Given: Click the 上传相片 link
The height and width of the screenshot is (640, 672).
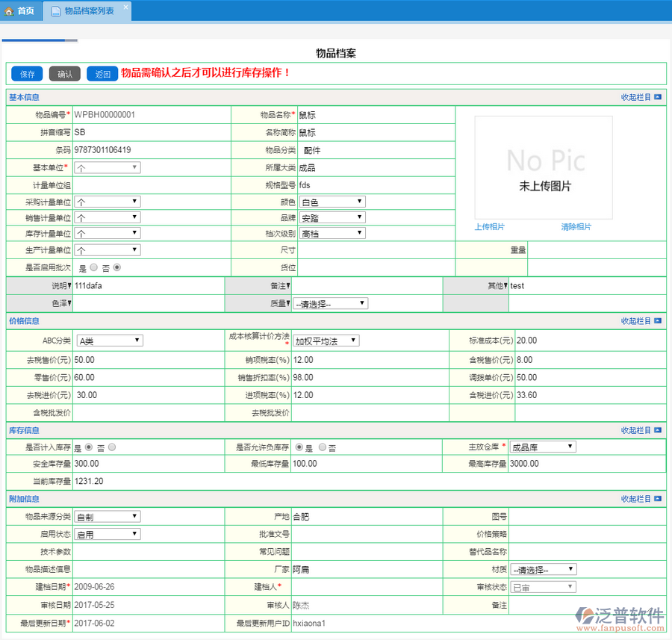Looking at the screenshot, I should 490,227.
